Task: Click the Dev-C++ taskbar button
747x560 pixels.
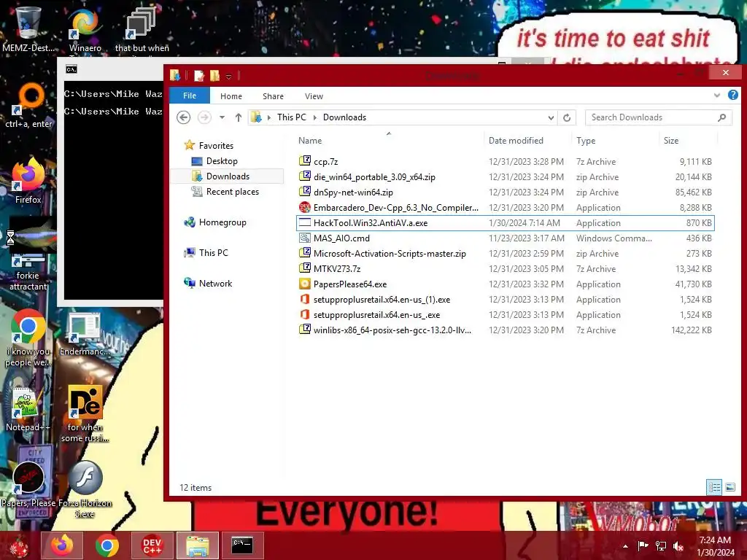Action: click(x=152, y=545)
